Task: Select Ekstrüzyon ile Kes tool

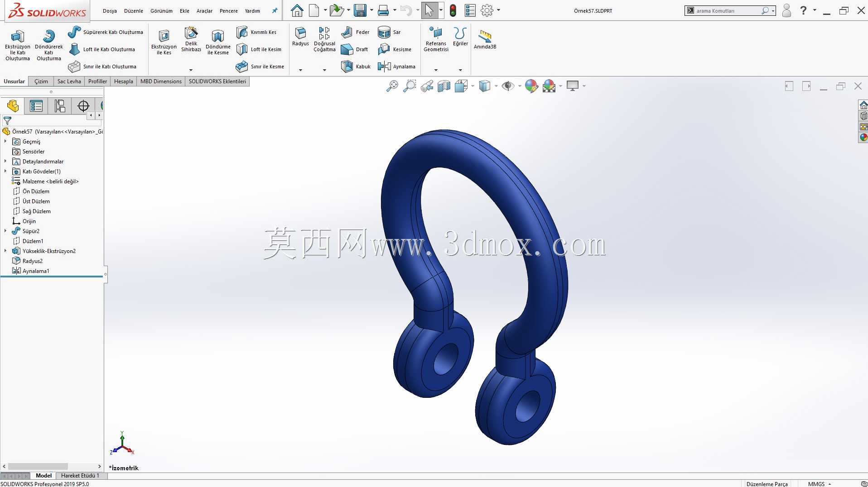Action: 164,42
